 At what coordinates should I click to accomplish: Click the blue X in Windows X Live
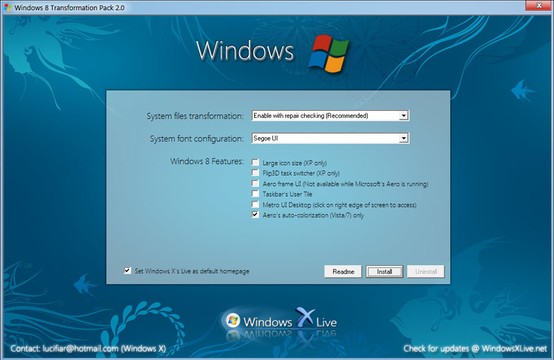pos(304,316)
